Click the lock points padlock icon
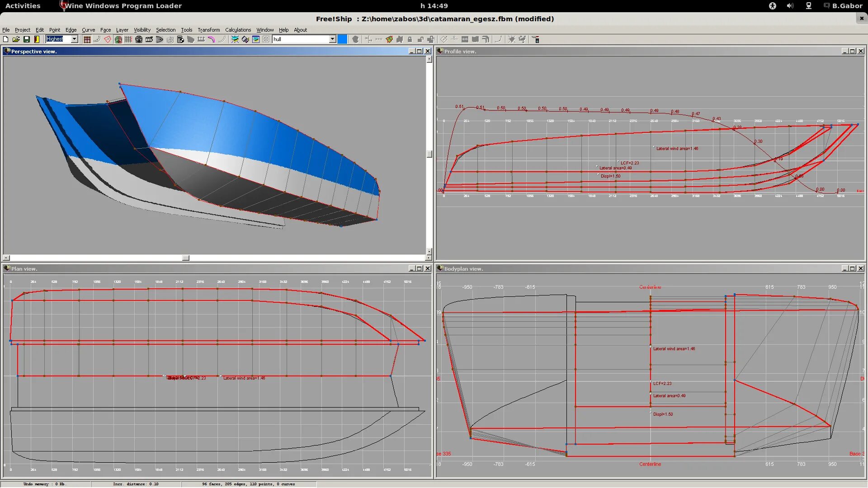 (410, 39)
